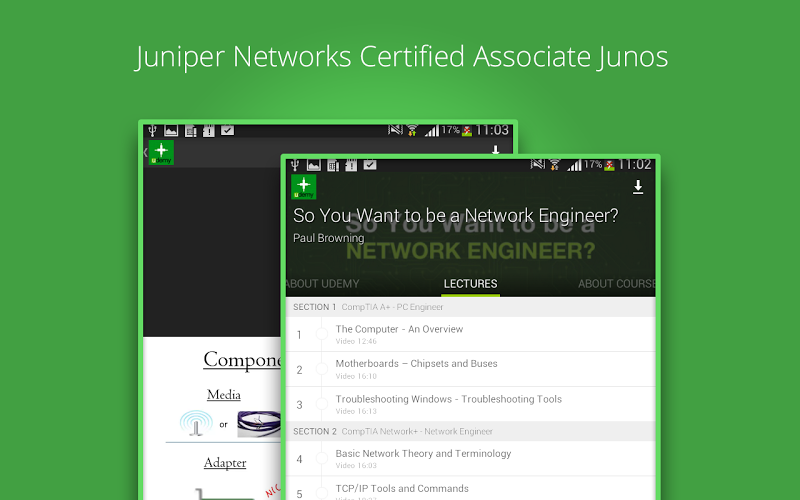The image size is (800, 500).
Task: Tap muted vibrate icon in front status bar
Action: pos(538,164)
